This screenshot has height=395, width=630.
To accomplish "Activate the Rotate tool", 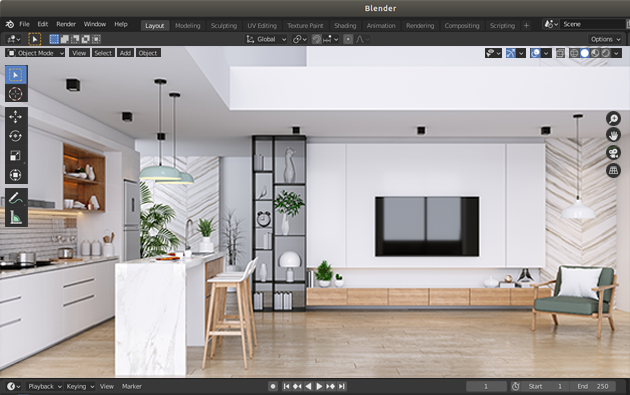I will click(x=16, y=136).
